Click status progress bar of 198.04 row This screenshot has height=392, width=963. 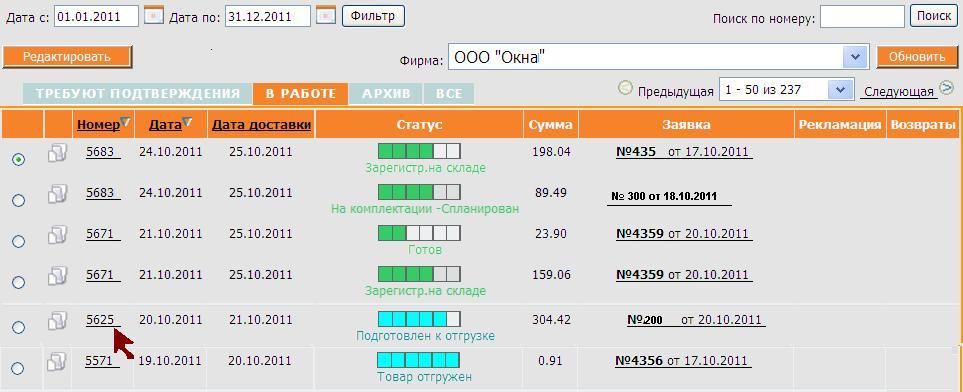(x=419, y=151)
